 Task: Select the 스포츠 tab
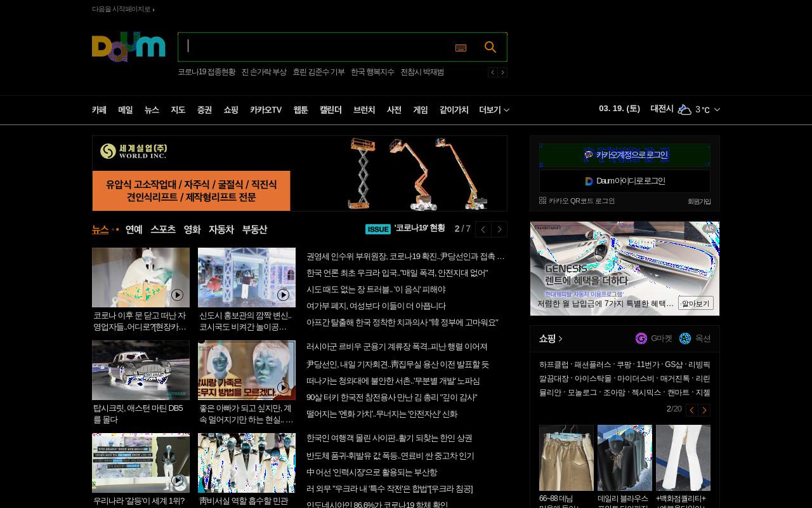163,229
